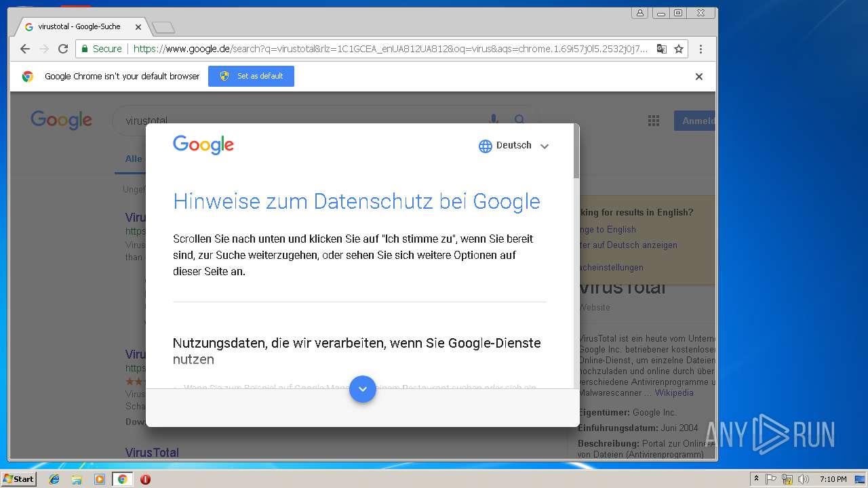Screen dimensions: 868x488
Task: Click the voice search microphone icon
Action: pyautogui.click(x=494, y=120)
